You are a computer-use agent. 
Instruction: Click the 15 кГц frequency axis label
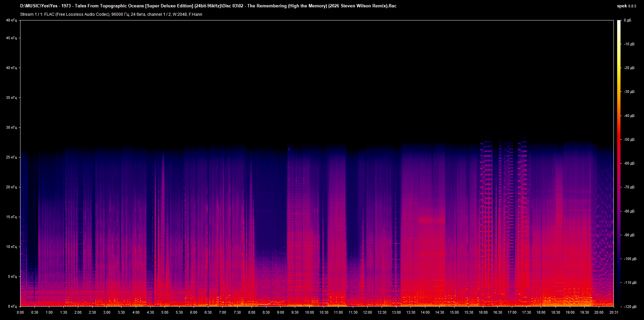11,217
